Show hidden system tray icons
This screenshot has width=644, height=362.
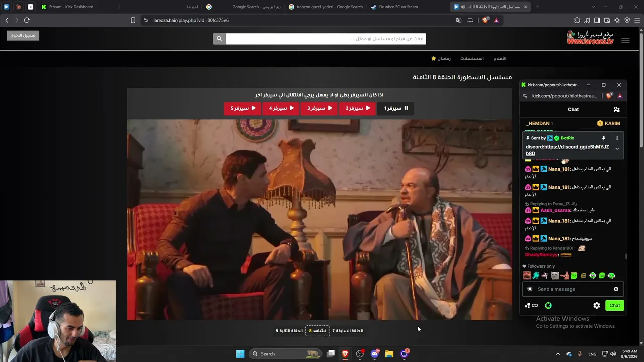pyautogui.click(x=558, y=354)
